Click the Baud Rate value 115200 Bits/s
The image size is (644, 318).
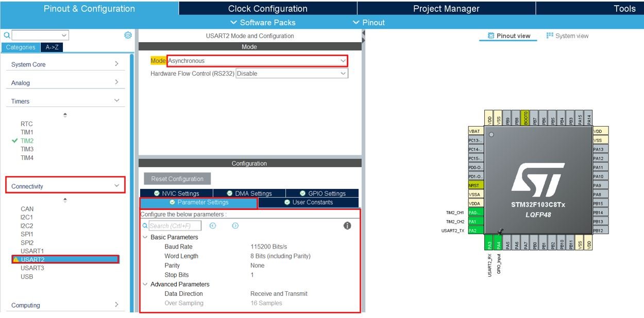click(269, 247)
